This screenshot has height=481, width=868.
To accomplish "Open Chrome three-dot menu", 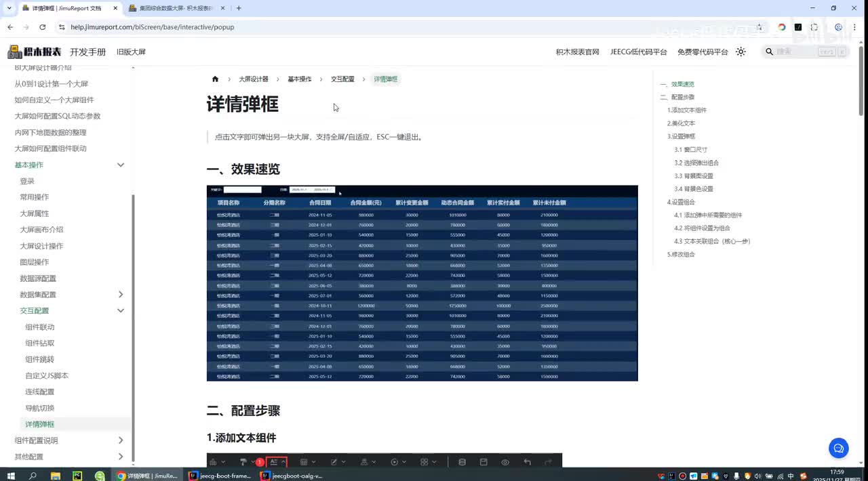I will [855, 27].
